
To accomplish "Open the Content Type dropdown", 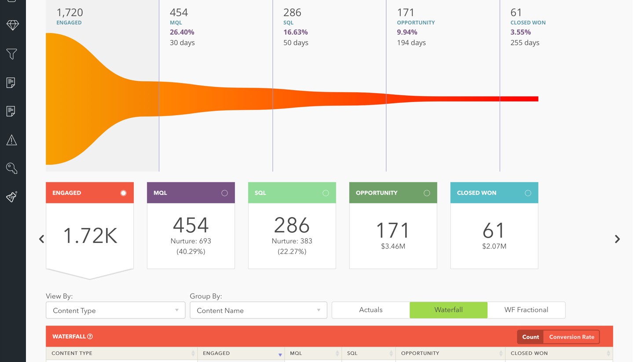I will (115, 310).
